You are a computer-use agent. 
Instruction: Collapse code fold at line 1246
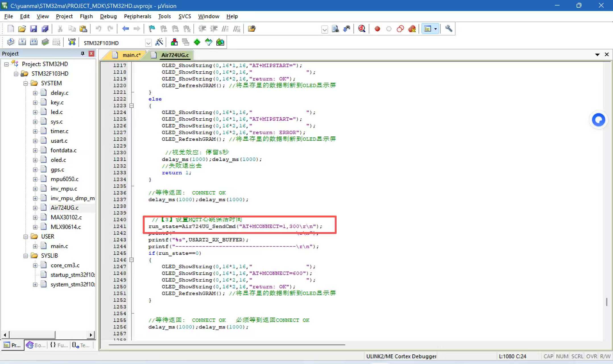click(x=131, y=260)
